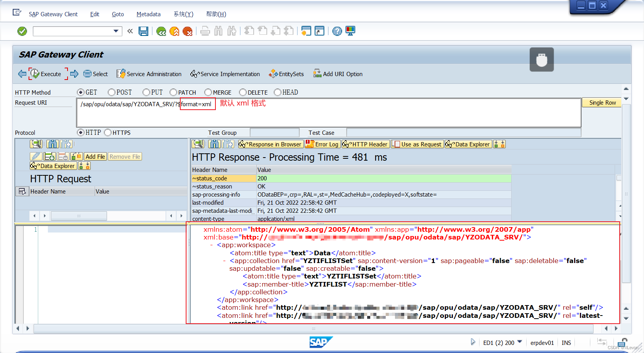The image size is (644, 353).
Task: Collapse the command field with double chevron
Action: pyautogui.click(x=130, y=31)
